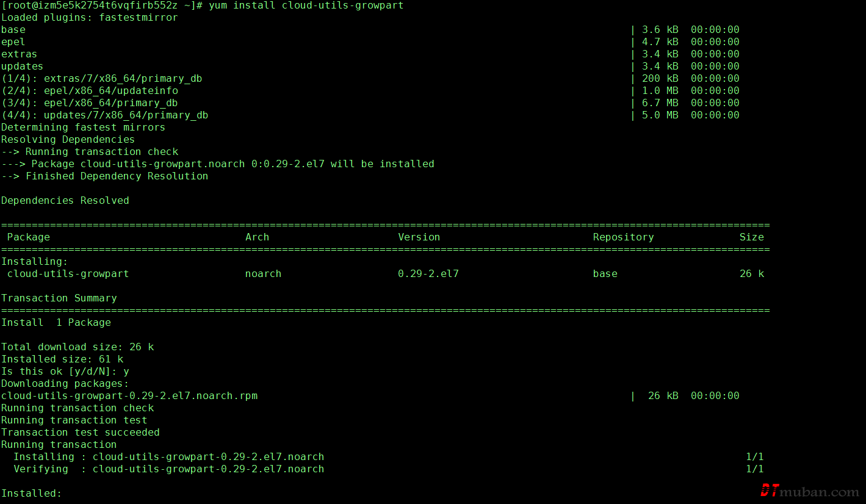866x504 pixels.
Task: Click the "Arch" column header
Action: point(257,237)
